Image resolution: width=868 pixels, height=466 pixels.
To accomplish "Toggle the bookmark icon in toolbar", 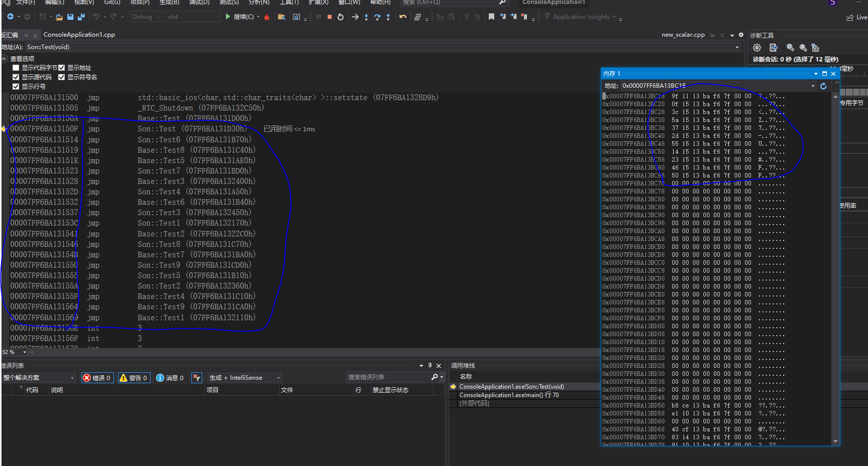I will point(491,17).
